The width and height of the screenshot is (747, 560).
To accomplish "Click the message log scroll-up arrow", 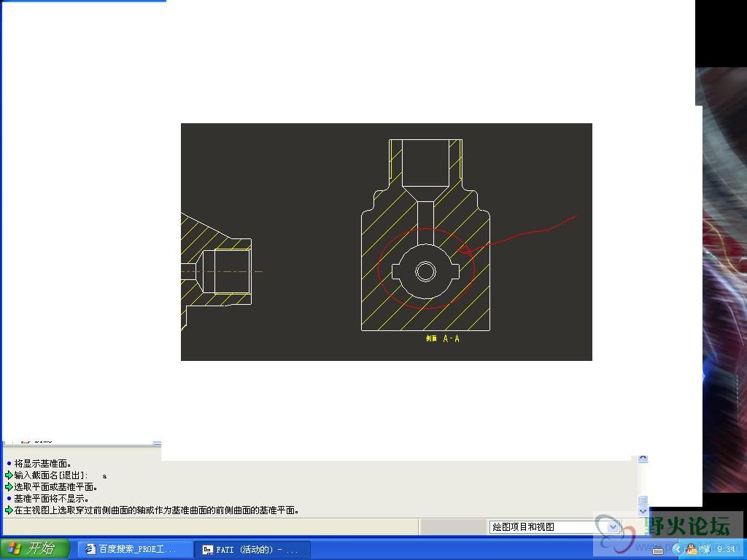I will coord(643,458).
